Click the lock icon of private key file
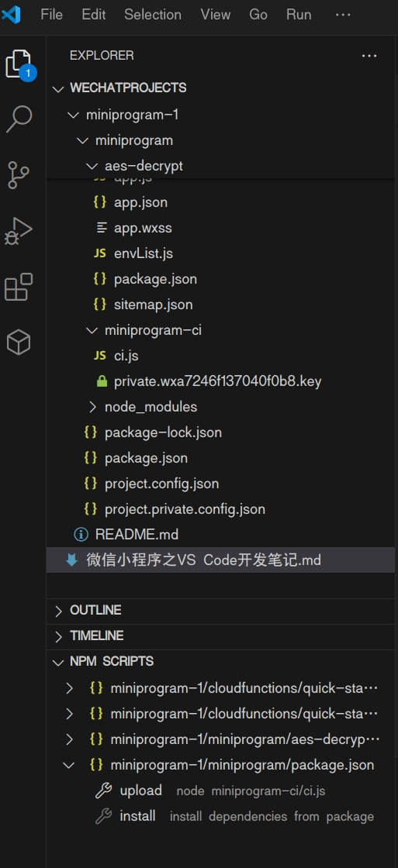This screenshot has width=398, height=868. click(x=102, y=381)
